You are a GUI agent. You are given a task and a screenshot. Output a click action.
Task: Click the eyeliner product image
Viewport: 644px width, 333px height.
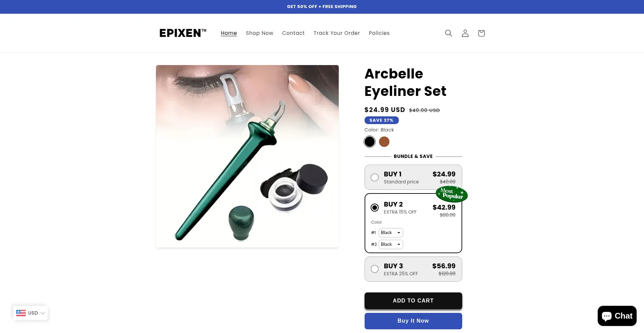point(247,156)
